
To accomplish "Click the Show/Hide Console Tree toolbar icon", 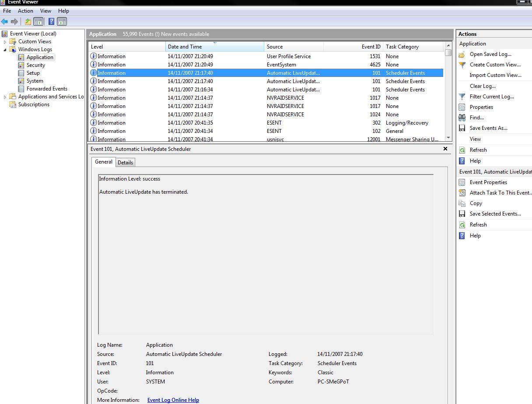I will [x=38, y=21].
